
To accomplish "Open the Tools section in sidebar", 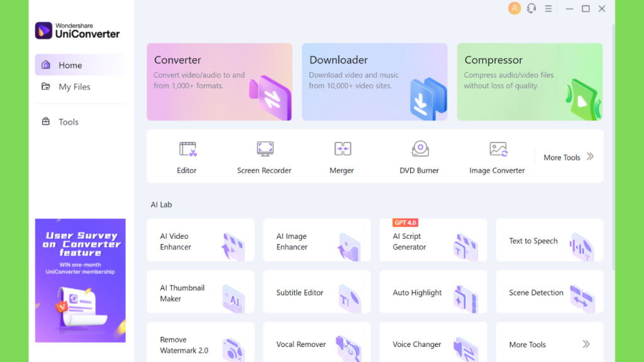I will coord(68,122).
